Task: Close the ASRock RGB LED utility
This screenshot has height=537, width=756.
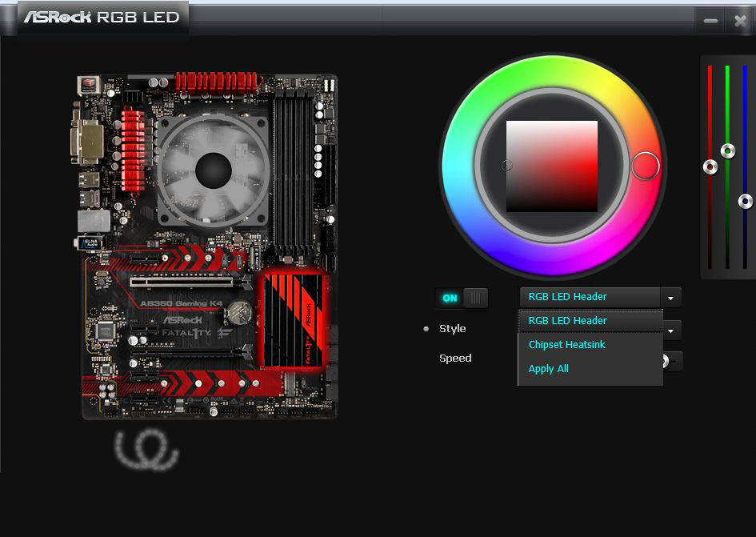Action: coord(740,22)
